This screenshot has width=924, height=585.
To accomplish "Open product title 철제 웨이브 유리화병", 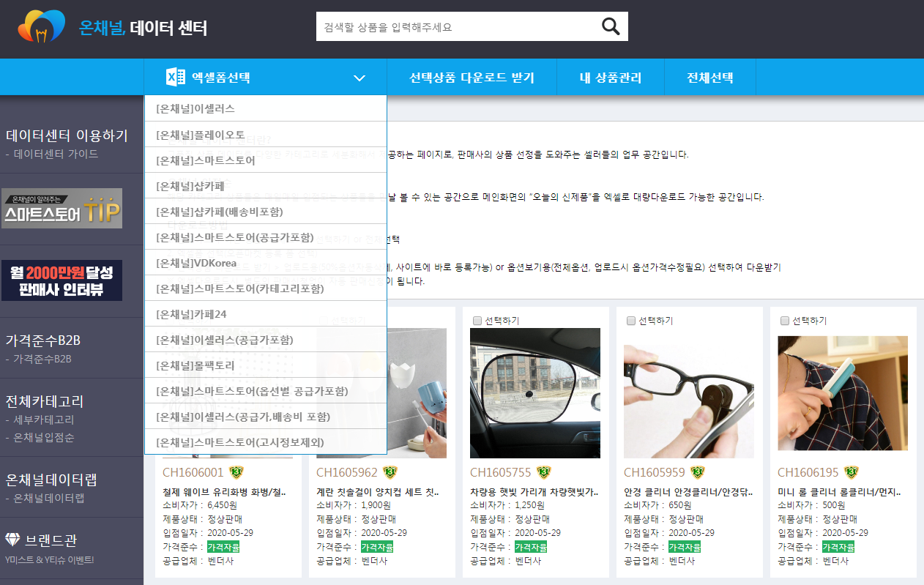I will (x=224, y=492).
